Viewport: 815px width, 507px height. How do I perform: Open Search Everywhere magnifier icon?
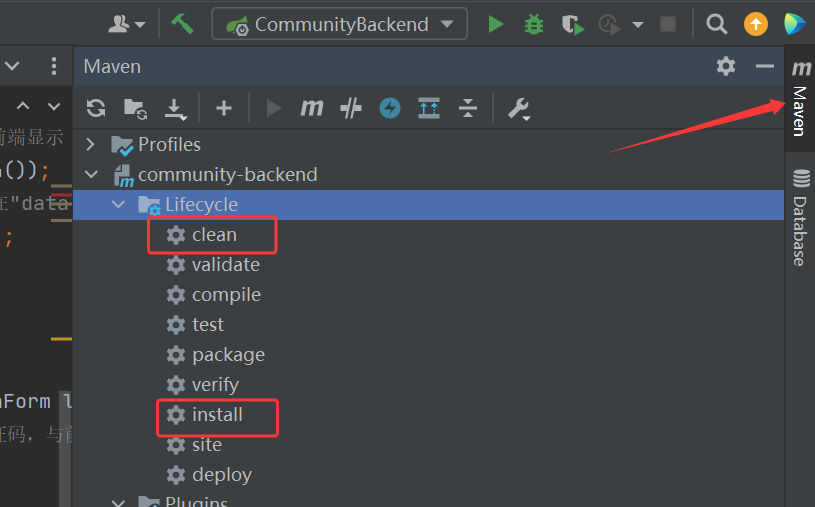[716, 24]
